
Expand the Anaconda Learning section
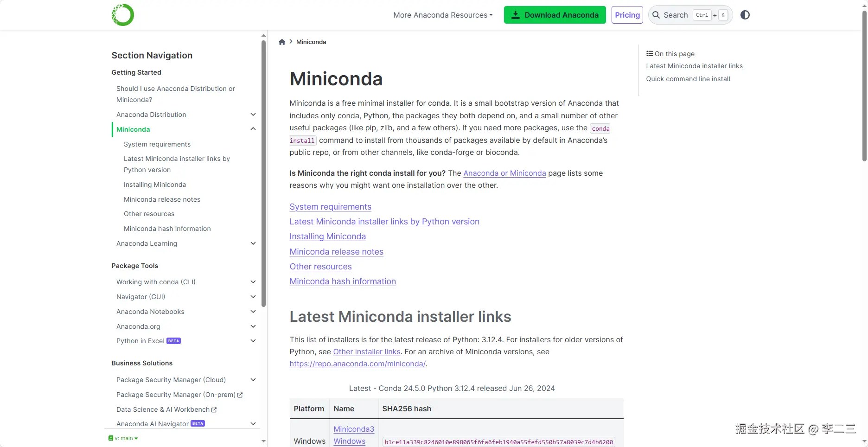tap(253, 243)
